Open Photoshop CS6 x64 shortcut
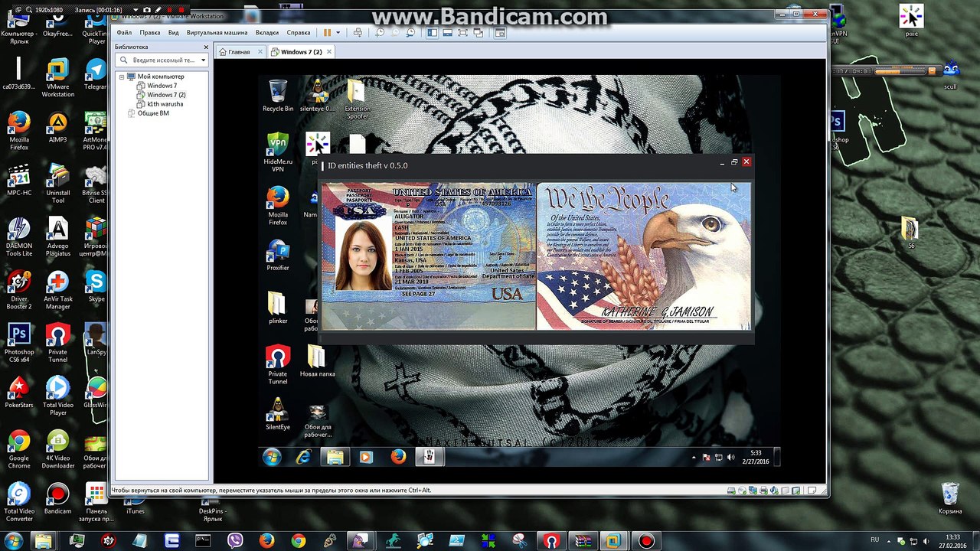The width and height of the screenshot is (980, 551). pyautogui.click(x=19, y=344)
